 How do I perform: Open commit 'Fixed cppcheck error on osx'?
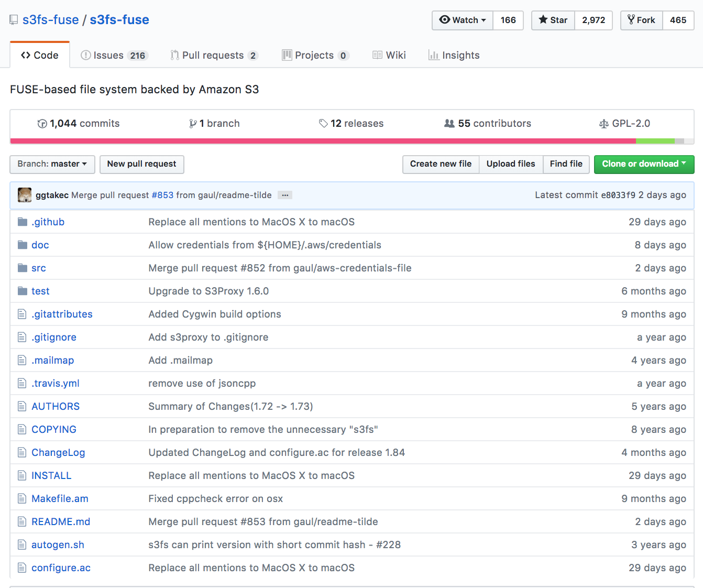[216, 498]
